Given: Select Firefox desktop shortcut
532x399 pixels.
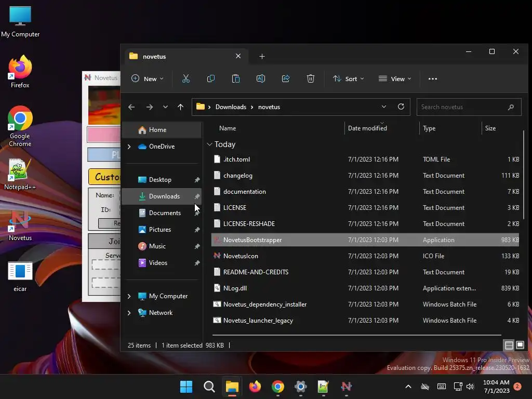Looking at the screenshot, I should tap(20, 72).
